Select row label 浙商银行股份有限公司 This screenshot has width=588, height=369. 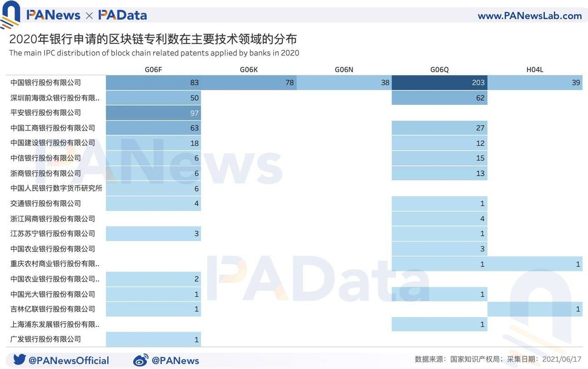click(x=45, y=173)
